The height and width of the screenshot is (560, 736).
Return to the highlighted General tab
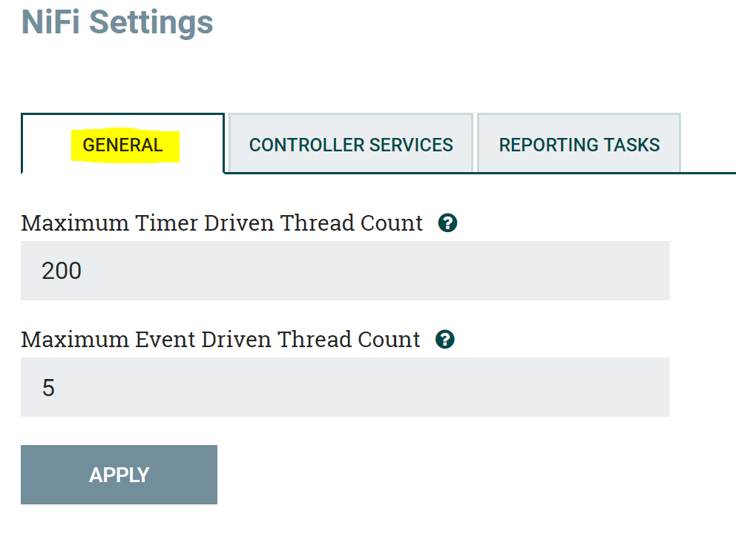pyautogui.click(x=123, y=145)
